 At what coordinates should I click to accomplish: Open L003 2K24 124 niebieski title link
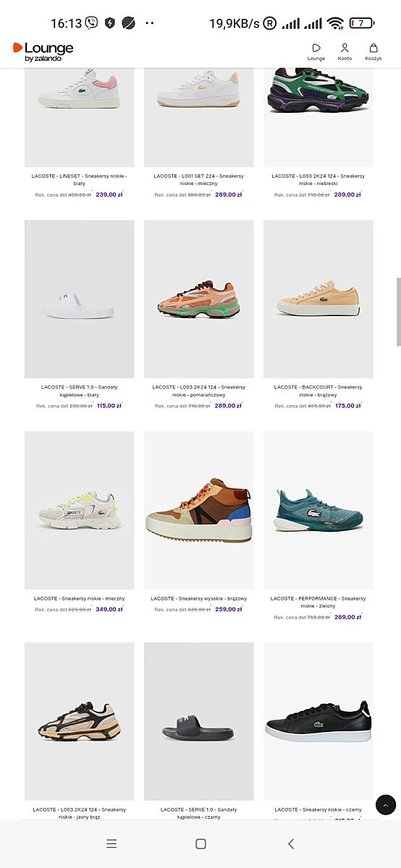click(x=318, y=179)
